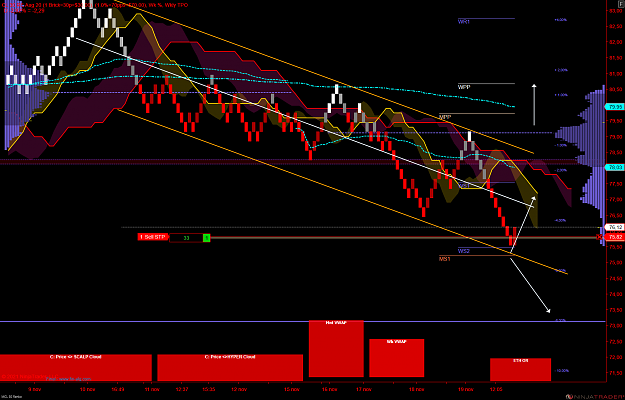
Task: Click the green box beside order quantity
Action: click(206, 238)
